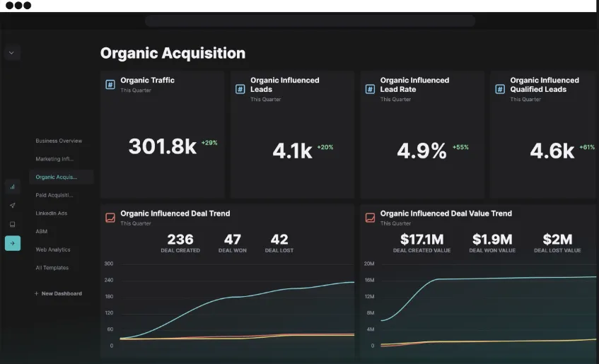The image size is (599, 364).
Task: Open All Templates link
Action: tap(52, 268)
